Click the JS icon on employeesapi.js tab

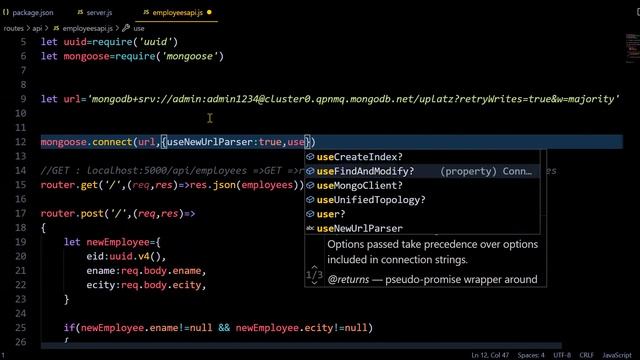(x=146, y=13)
